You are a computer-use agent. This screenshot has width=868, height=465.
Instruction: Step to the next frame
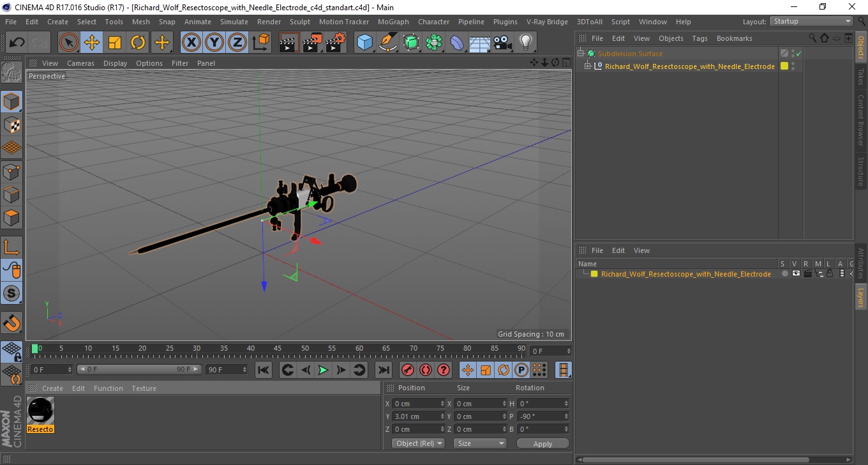click(341, 370)
